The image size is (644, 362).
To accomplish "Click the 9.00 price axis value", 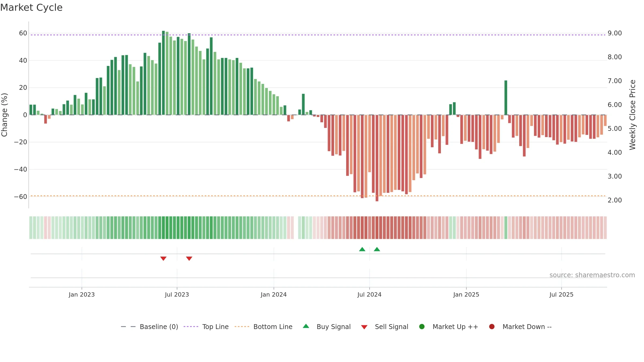I will pyautogui.click(x=615, y=33).
